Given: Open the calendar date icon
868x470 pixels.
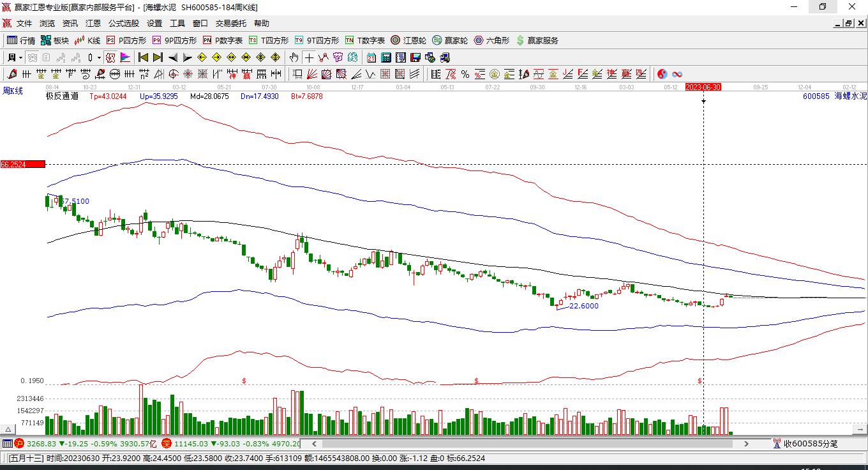Looking at the screenshot, I should pos(371,57).
